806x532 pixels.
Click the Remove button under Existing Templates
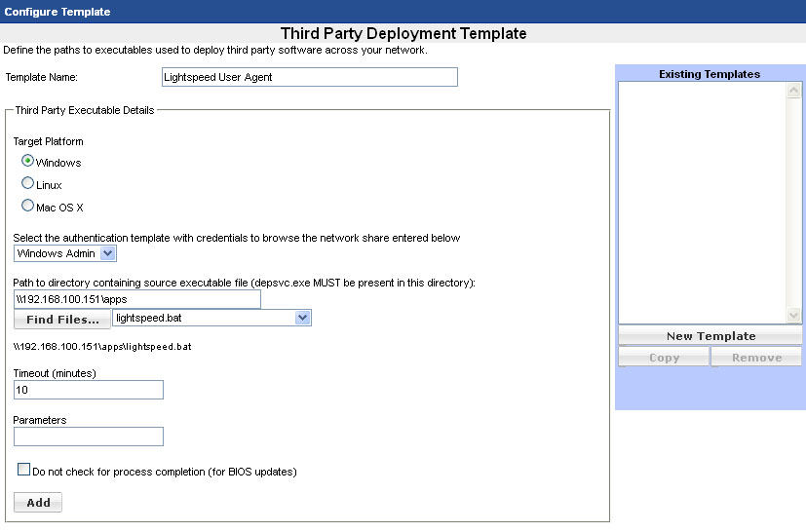[756, 358]
